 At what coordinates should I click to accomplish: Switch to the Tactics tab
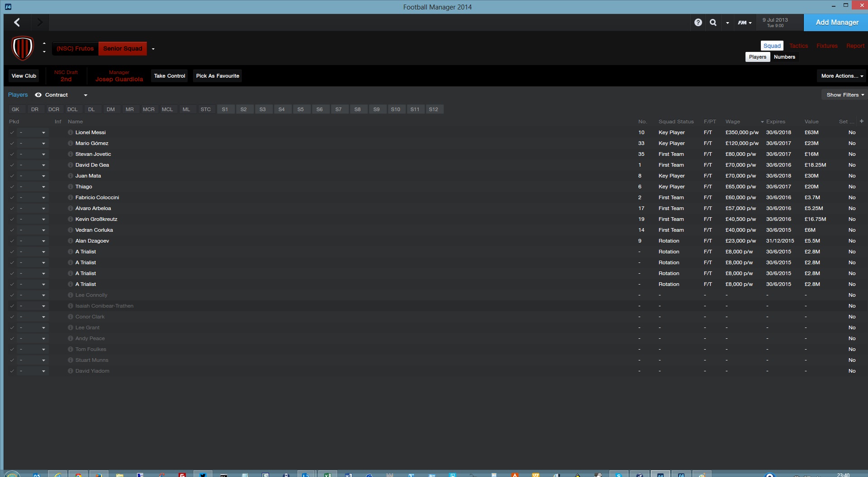798,46
